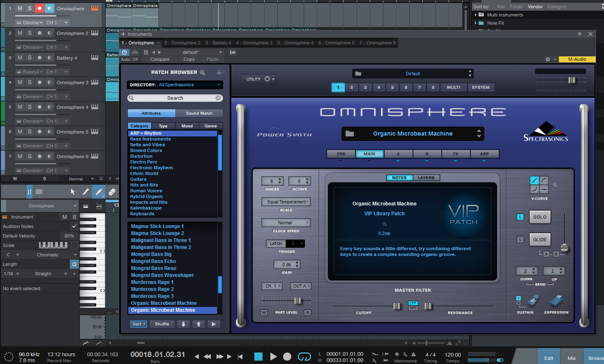Open the Equal Temperament scale dropdown
Viewport: 604px width, 364px height.
coord(286,202)
